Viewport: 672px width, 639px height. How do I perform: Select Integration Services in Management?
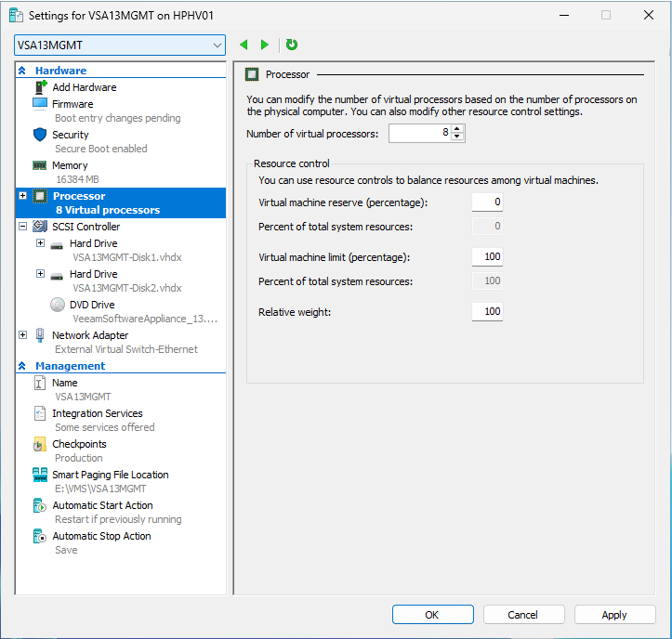pyautogui.click(x=97, y=413)
